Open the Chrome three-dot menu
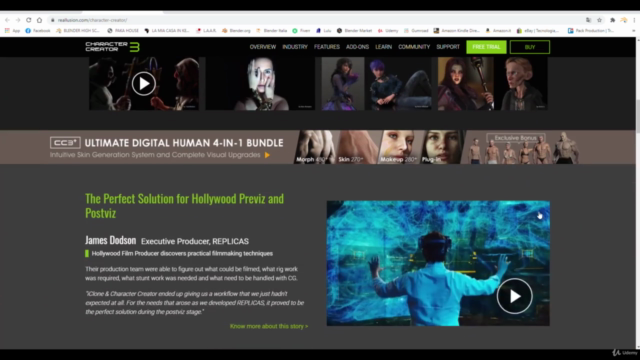 634,20
